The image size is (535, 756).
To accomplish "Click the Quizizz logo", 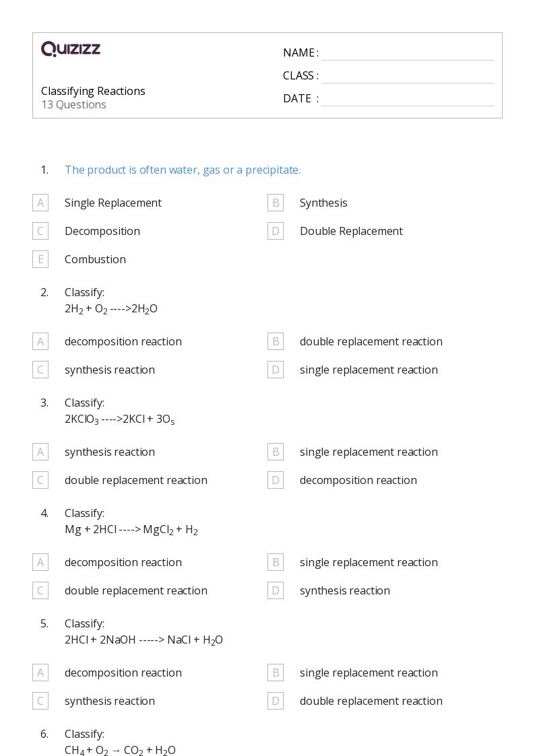I will tap(71, 48).
